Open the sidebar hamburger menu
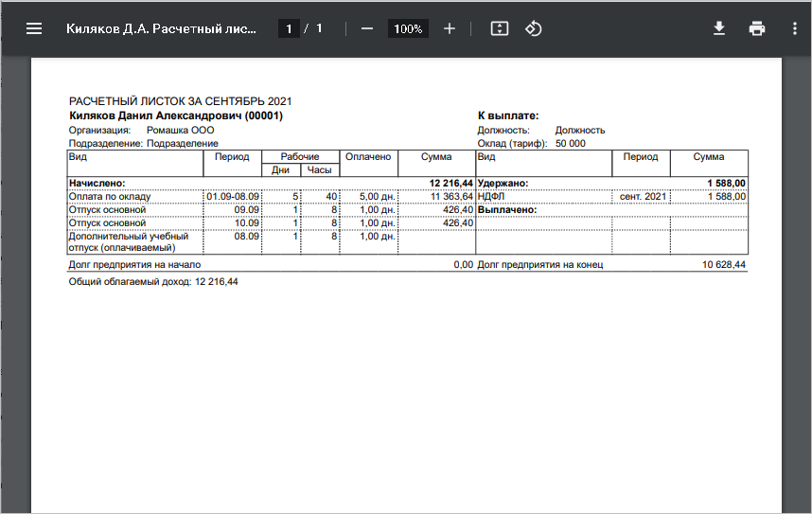The image size is (812, 514). point(34,28)
